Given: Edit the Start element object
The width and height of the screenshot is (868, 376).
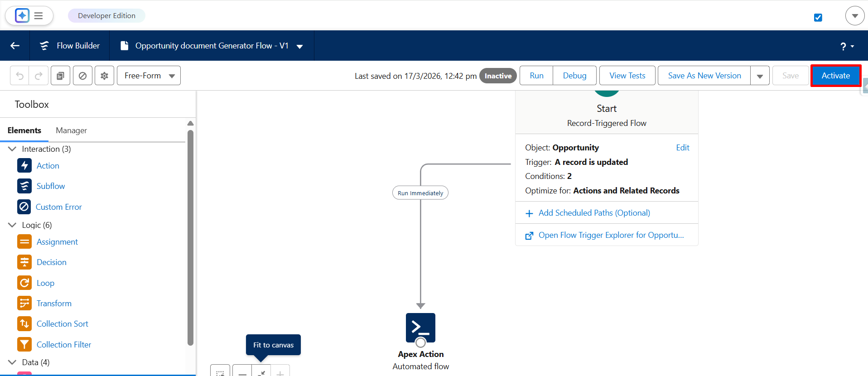Looking at the screenshot, I should (682, 148).
